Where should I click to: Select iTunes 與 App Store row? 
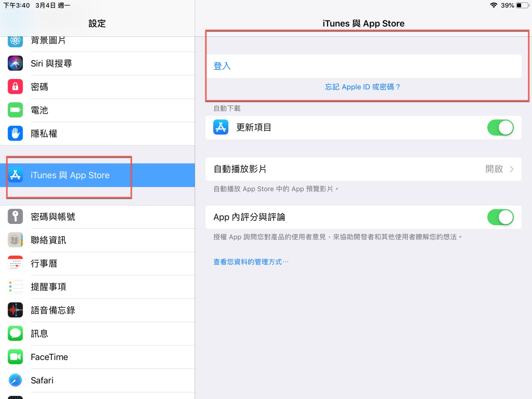click(x=98, y=175)
